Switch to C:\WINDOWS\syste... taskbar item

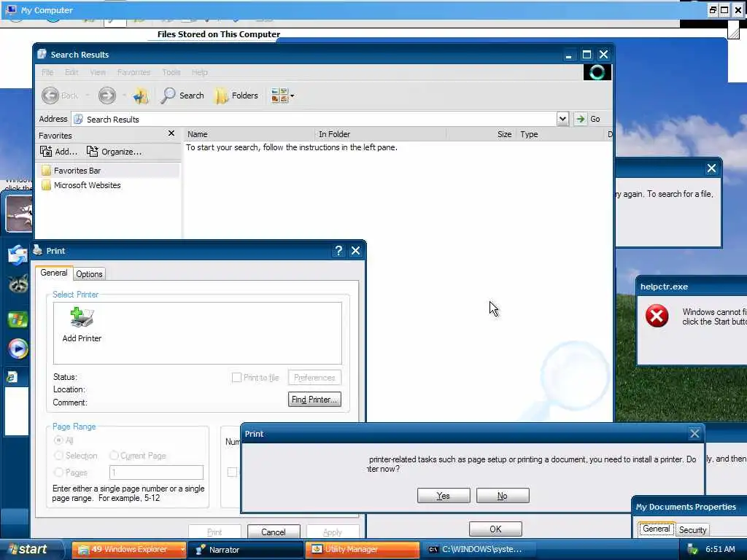pos(479,550)
